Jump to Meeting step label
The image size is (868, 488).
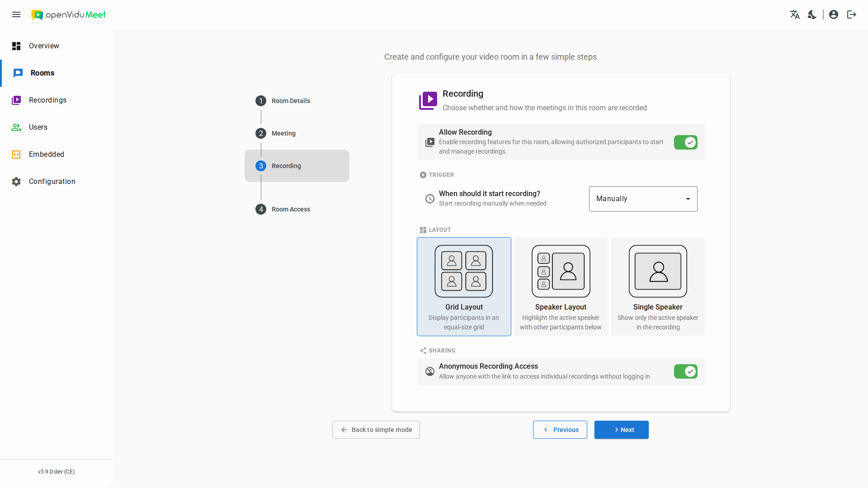[x=283, y=133]
